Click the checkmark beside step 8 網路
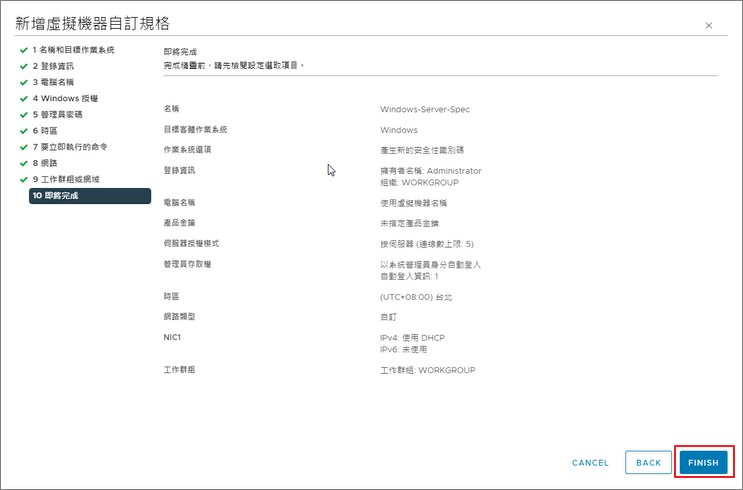Screen dimensions: 743x490 pyautogui.click(x=24, y=163)
